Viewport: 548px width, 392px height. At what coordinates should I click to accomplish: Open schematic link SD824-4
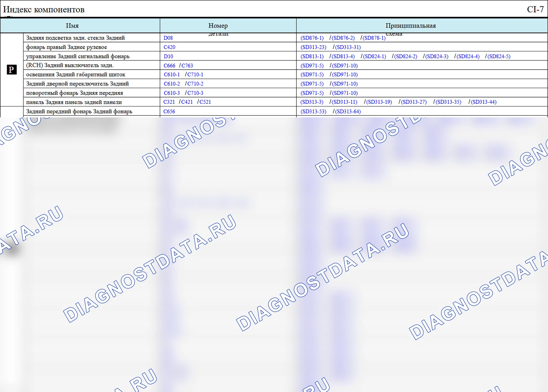click(468, 56)
